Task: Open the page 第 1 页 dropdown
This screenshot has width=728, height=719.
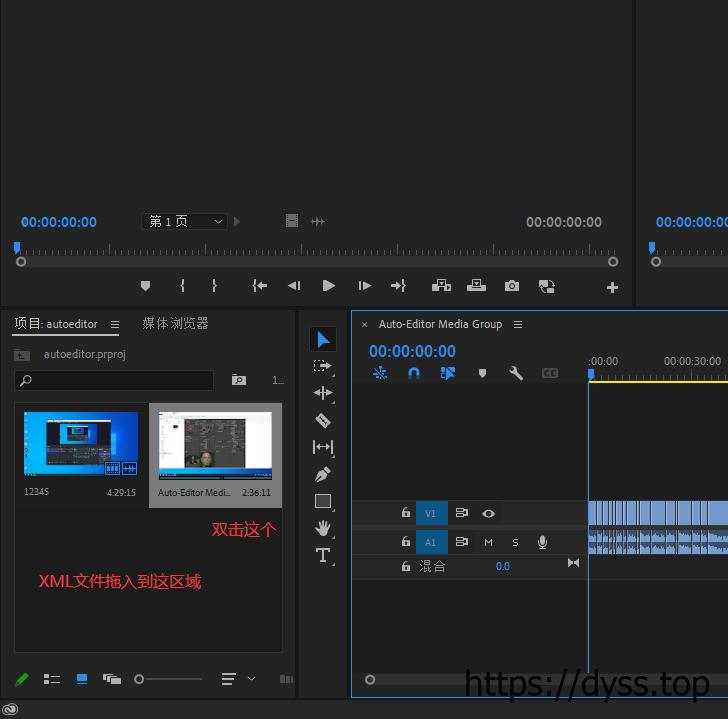Action: point(184,221)
